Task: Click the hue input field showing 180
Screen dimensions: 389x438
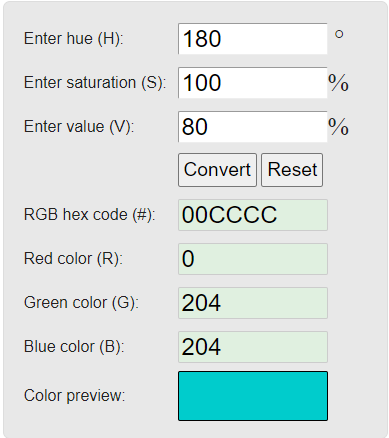Action: click(253, 39)
